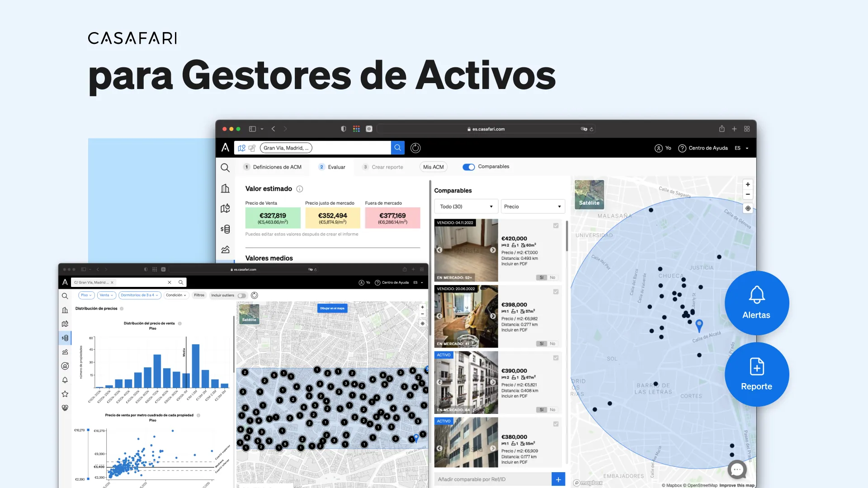The image size is (868, 488).
Task: Click the Comparables list scrollbar
Action: (566, 236)
